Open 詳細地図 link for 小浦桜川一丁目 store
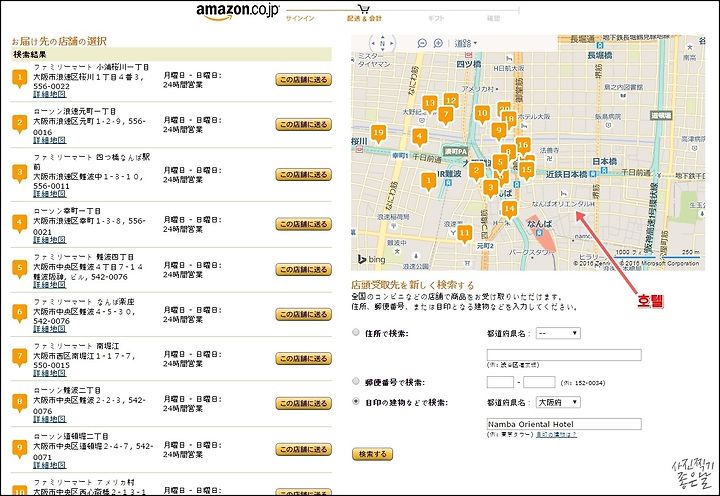This screenshot has width=720, height=496. 50,94
